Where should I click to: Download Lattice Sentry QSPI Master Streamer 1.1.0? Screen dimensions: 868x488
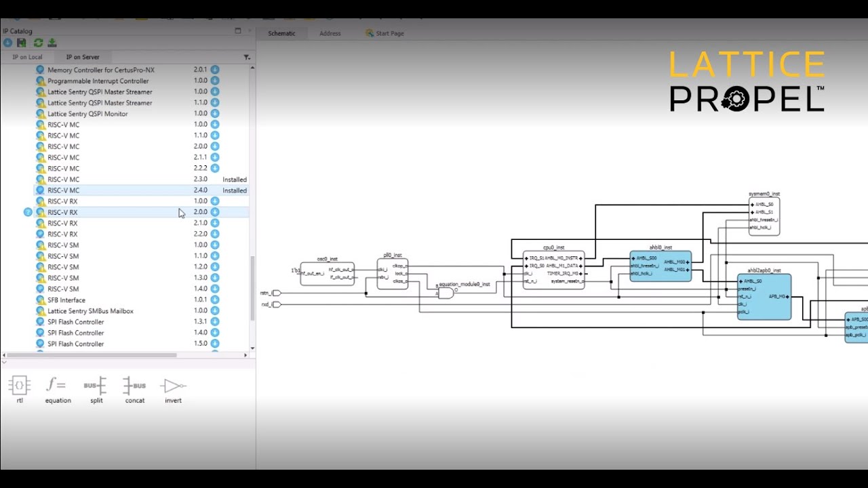215,102
